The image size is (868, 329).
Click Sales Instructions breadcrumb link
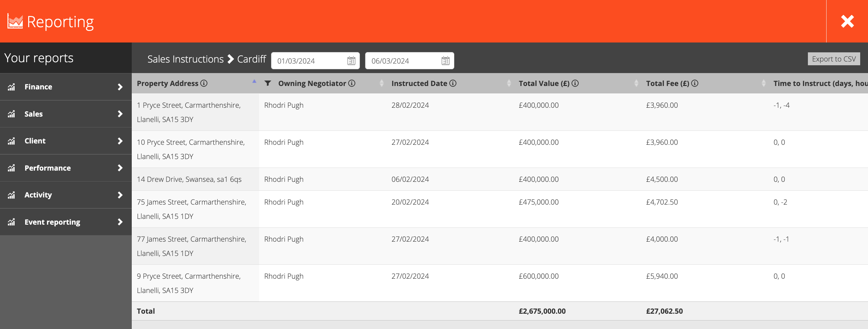185,59
